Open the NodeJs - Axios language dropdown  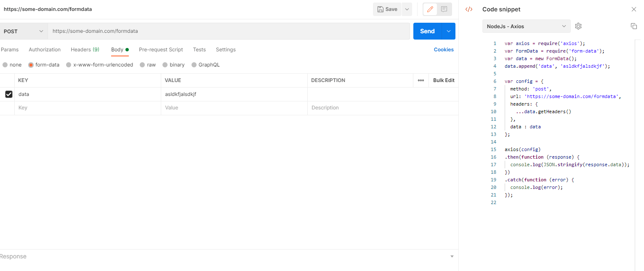[526, 26]
